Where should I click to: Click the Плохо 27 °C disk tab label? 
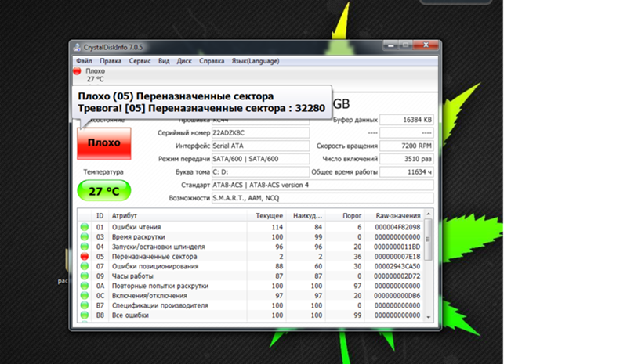click(x=95, y=75)
